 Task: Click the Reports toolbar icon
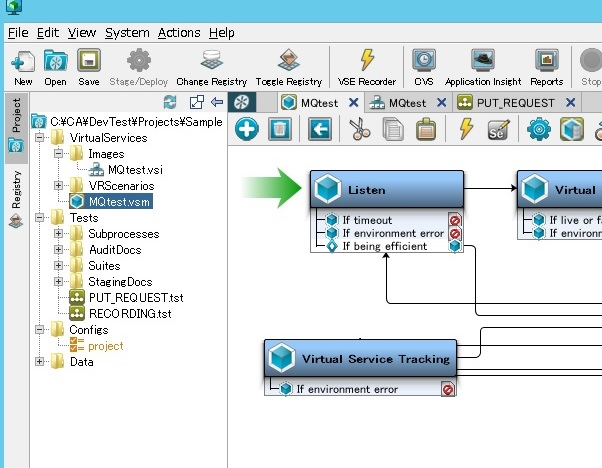[x=546, y=61]
